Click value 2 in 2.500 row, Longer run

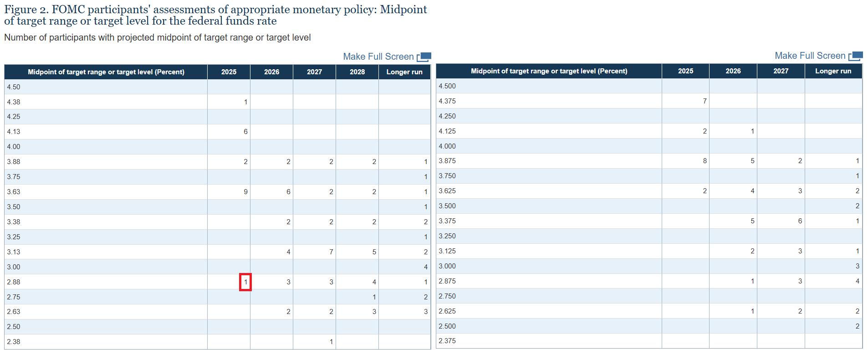click(x=858, y=326)
